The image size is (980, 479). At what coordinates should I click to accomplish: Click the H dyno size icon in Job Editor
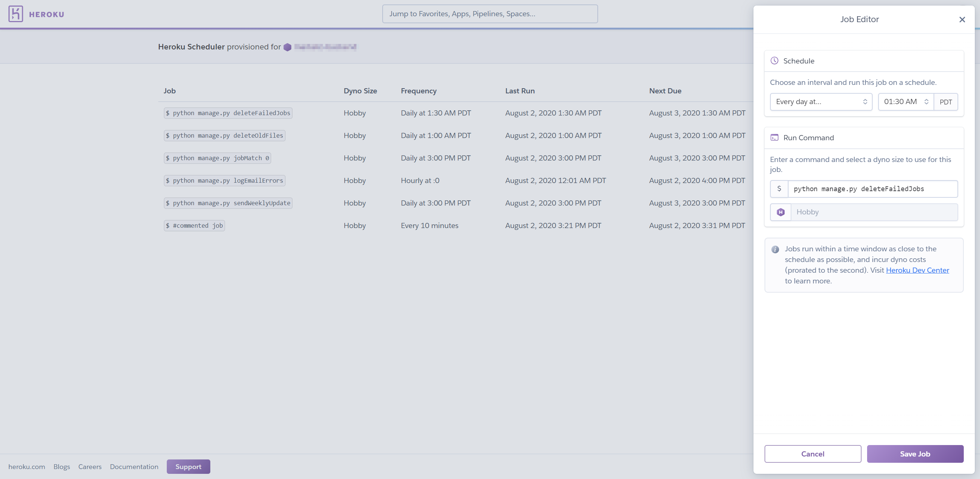(x=780, y=212)
